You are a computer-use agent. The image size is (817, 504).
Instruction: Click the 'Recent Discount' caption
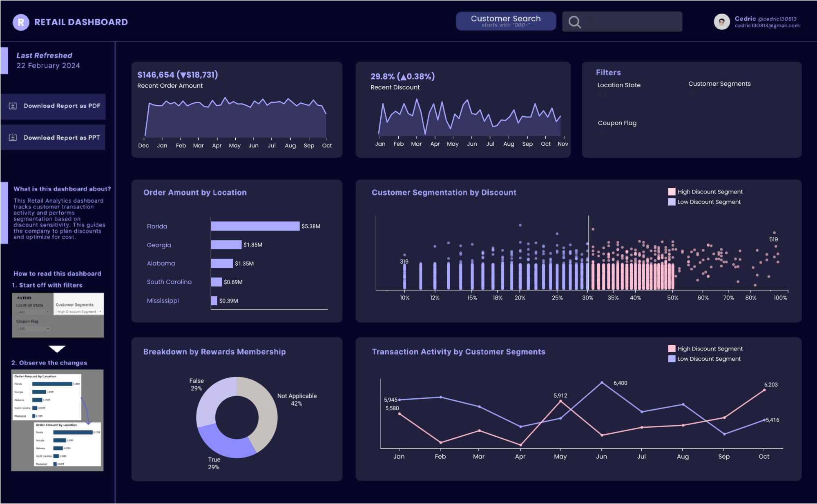pyautogui.click(x=395, y=87)
